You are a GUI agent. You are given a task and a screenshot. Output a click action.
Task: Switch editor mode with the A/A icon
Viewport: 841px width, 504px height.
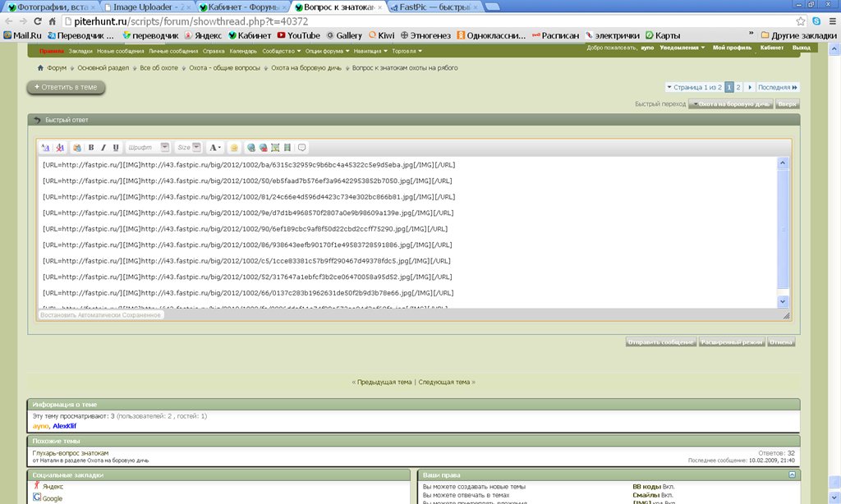(x=46, y=148)
